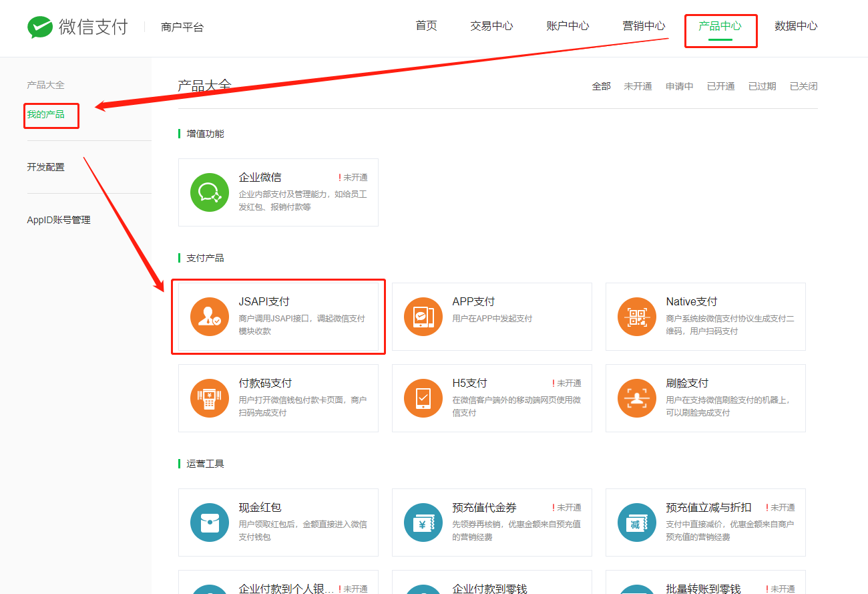Screen dimensions: 868x594
Task: Click the 现金红包 envelope icon
Action: [210, 523]
